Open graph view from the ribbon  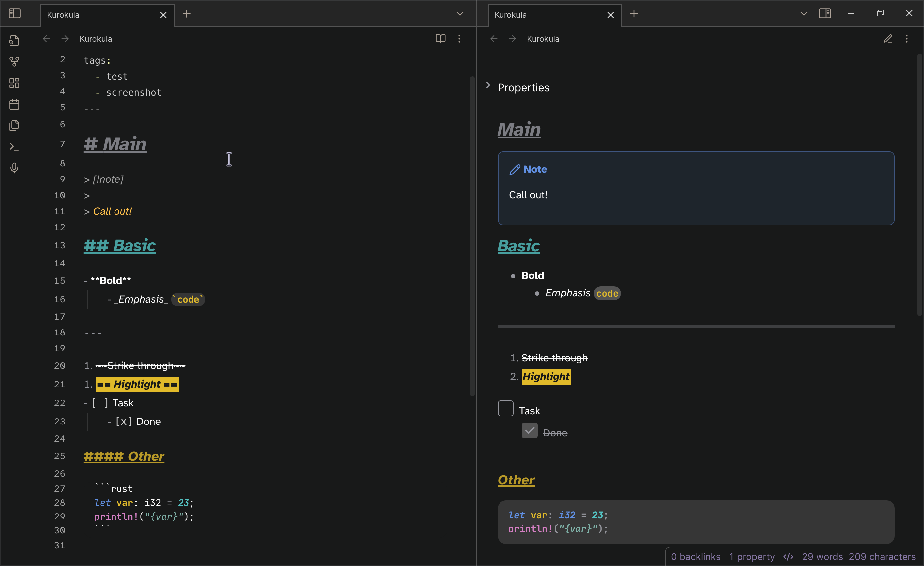14,61
